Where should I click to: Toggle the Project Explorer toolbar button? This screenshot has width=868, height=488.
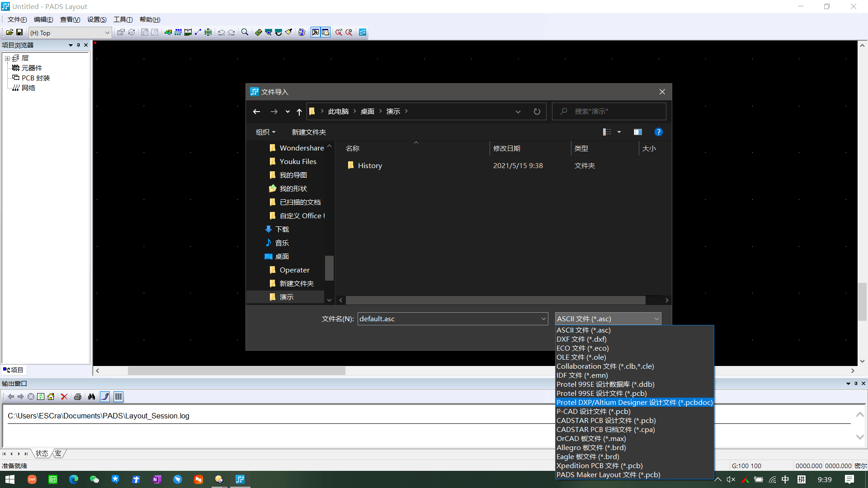point(325,32)
